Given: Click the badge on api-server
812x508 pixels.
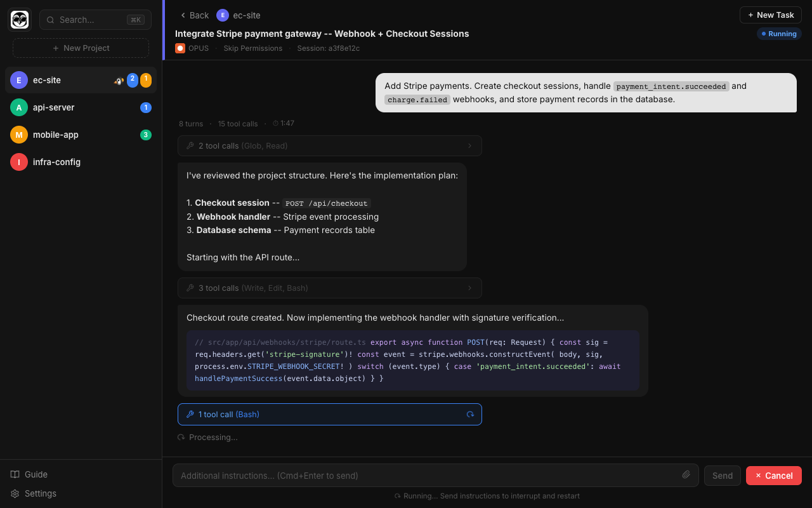Looking at the screenshot, I should click(145, 107).
